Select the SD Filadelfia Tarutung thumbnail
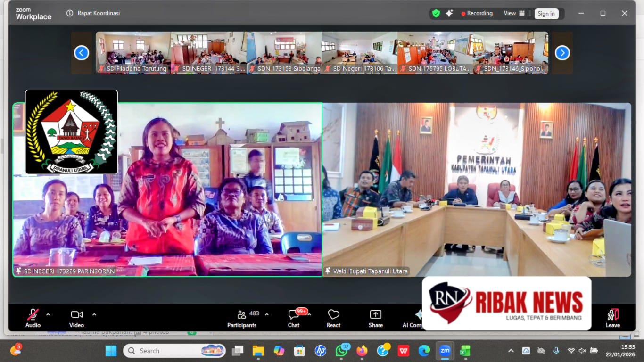Viewport: 644px width, 362px height. 133,52
